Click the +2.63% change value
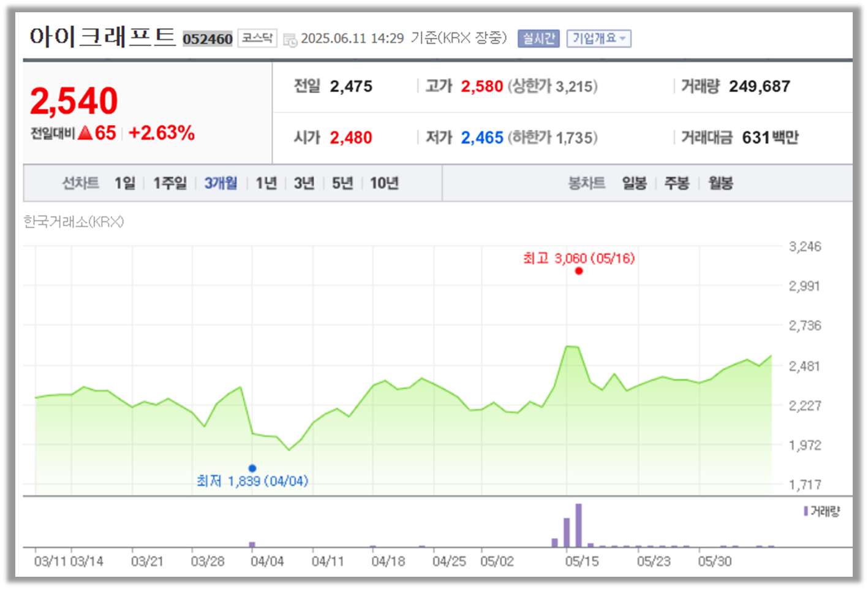 [x=162, y=132]
